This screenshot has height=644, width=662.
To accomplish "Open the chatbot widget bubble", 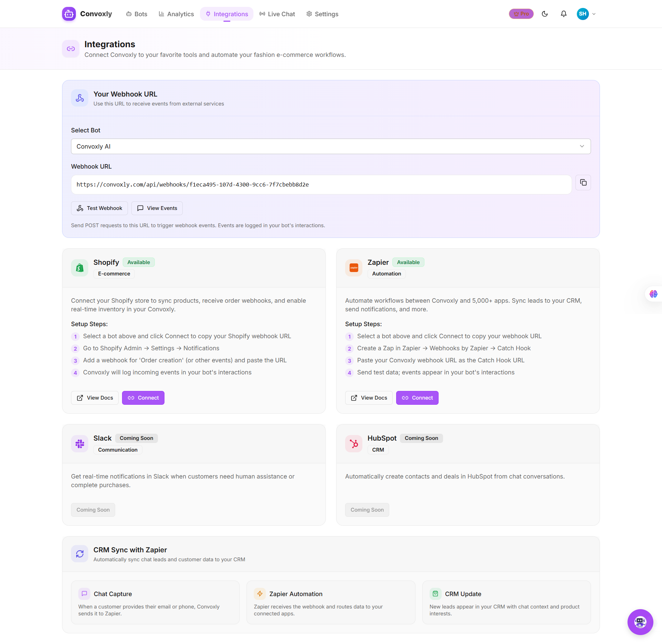I will point(640,622).
